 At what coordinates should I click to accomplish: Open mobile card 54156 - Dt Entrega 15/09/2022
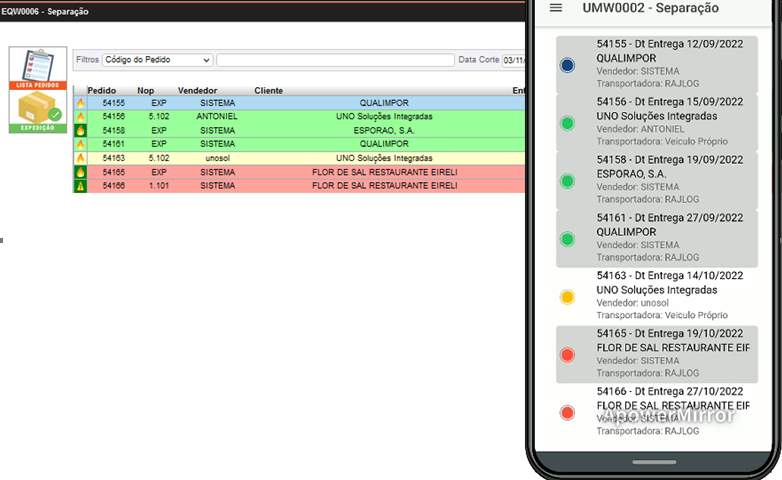click(657, 122)
